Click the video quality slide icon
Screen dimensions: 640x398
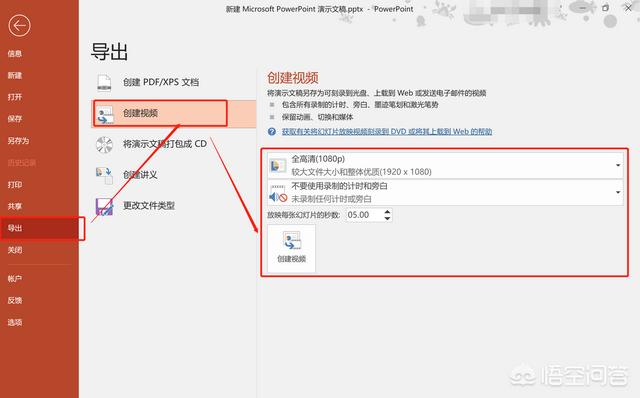tap(278, 165)
